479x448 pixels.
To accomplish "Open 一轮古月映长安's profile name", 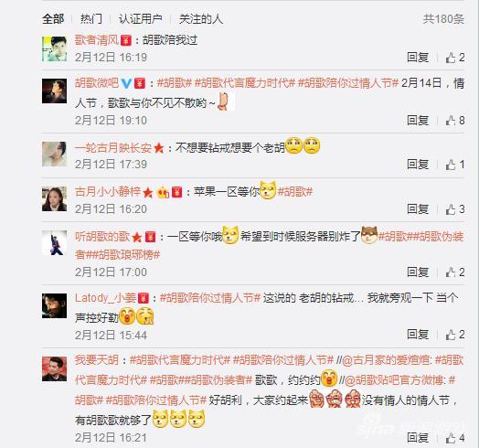I will pyautogui.click(x=113, y=148).
